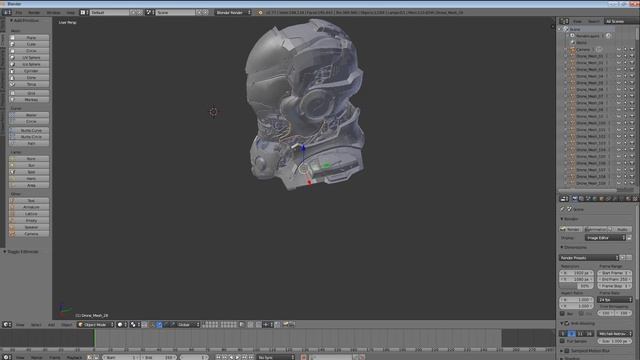Collapse the Dimensions panel header
This screenshot has width=640, height=360.
pyautogui.click(x=574, y=247)
